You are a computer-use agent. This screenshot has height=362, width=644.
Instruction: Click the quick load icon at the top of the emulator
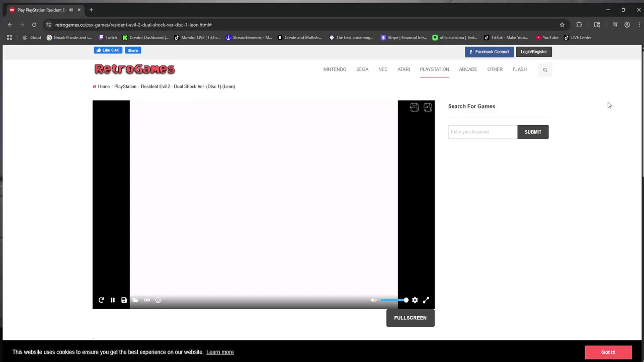[427, 107]
